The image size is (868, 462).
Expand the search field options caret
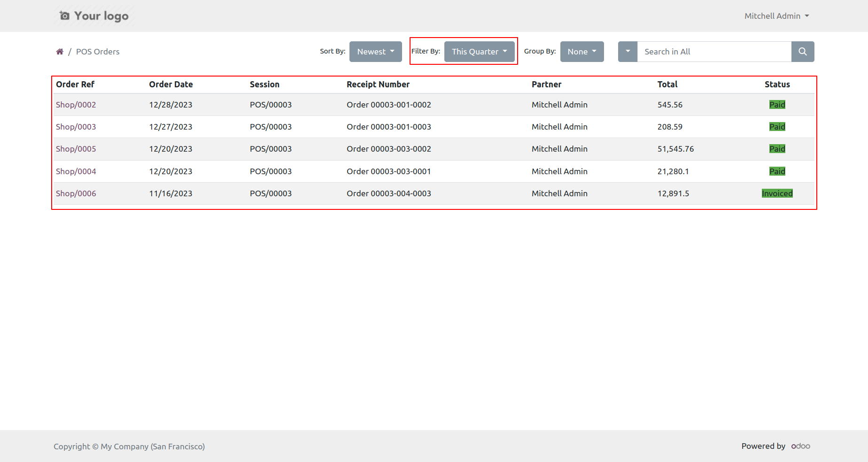pos(628,52)
